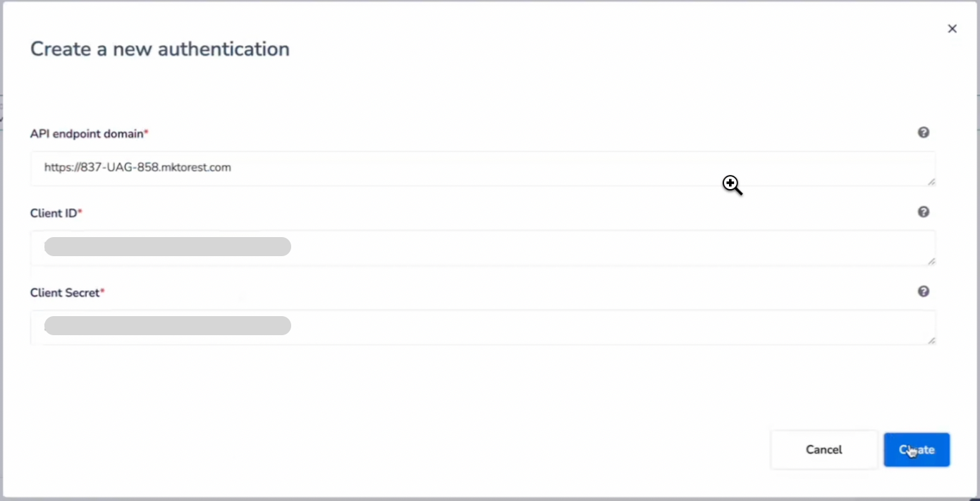This screenshot has height=501, width=980.
Task: Cancel the new authentication dialog
Action: 823,450
